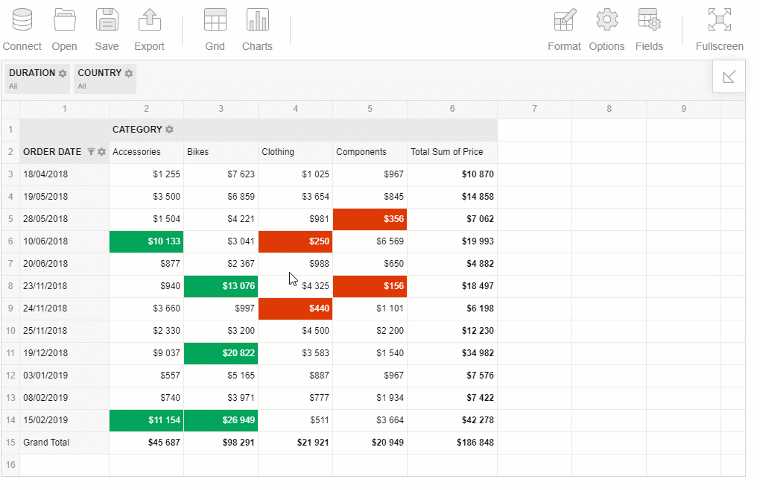Click the $45 687 Accessories total
Screen dimensions: 760x490
[146, 443]
